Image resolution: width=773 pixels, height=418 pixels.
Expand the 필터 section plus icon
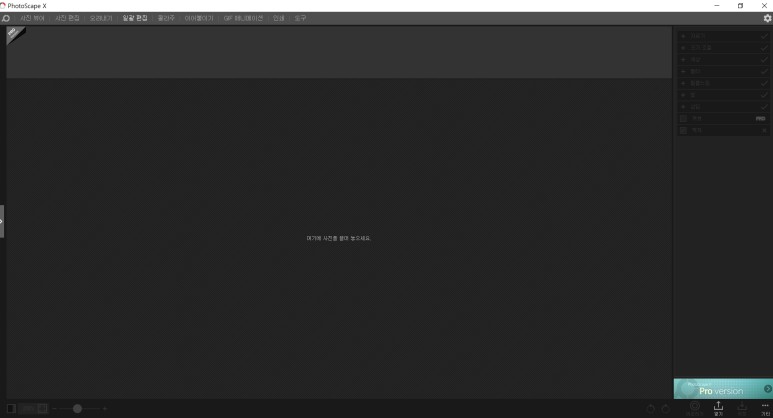tap(683, 71)
